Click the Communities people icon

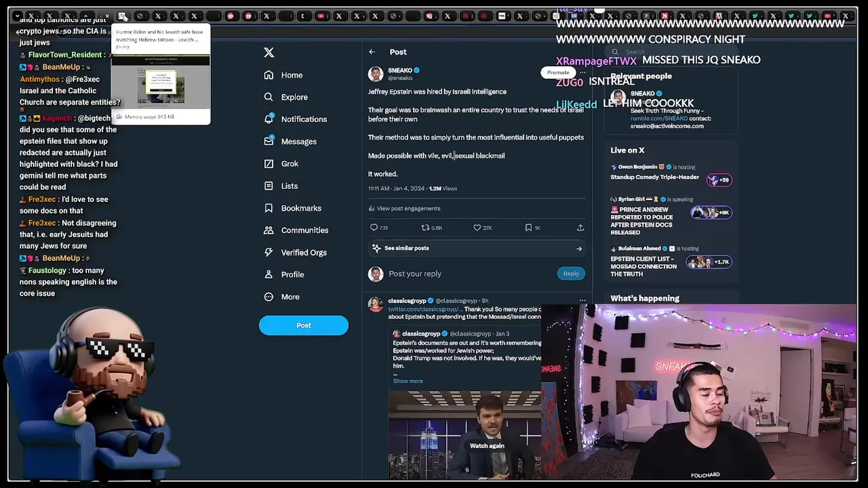[269, 230]
